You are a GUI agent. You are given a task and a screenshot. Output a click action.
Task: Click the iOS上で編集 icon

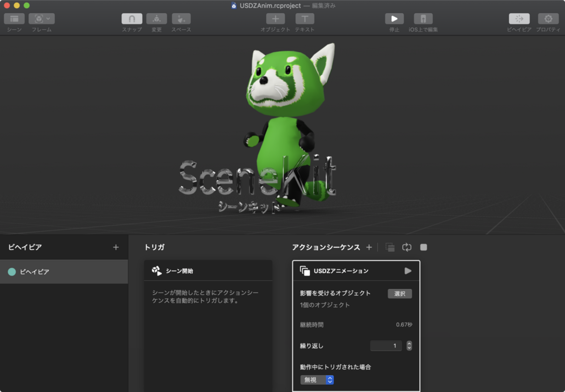(423, 19)
